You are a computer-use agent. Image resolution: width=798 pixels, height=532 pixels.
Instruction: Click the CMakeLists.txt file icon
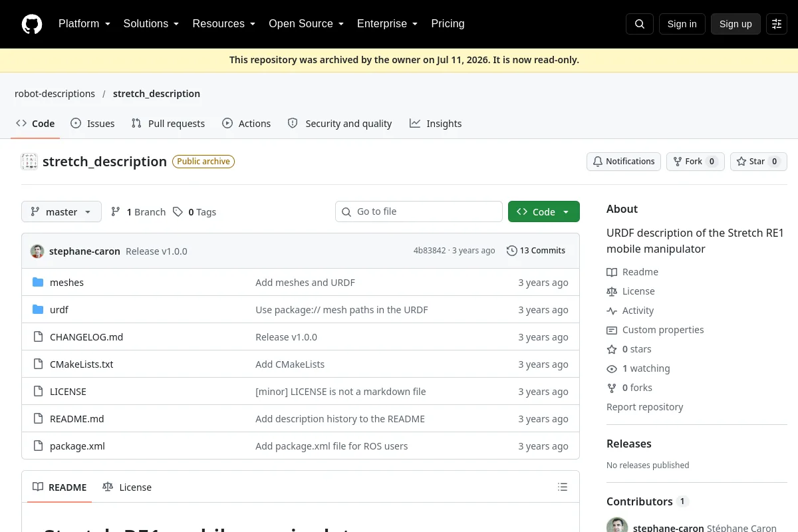coord(38,364)
